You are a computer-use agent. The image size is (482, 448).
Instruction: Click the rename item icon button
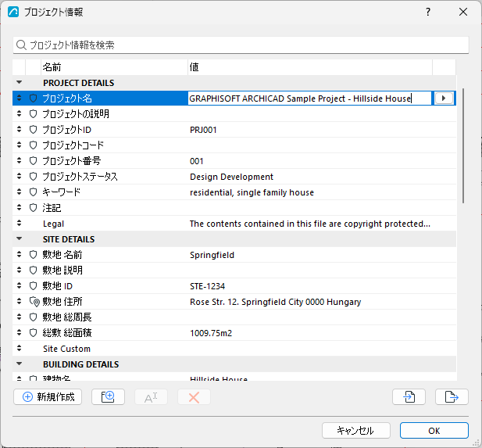[151, 397]
